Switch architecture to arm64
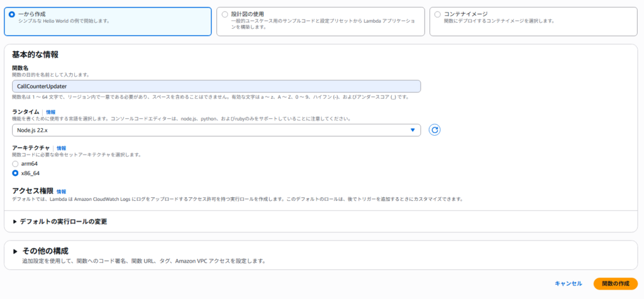 (15, 164)
